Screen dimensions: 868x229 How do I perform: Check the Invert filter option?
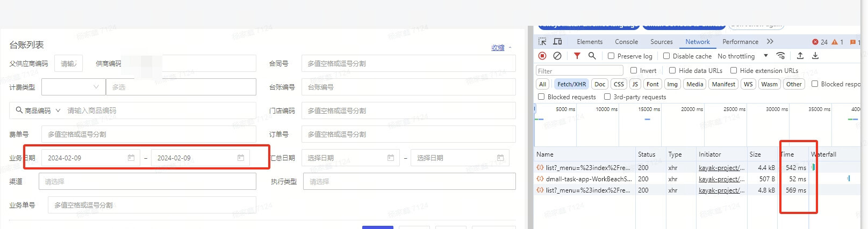(x=634, y=70)
